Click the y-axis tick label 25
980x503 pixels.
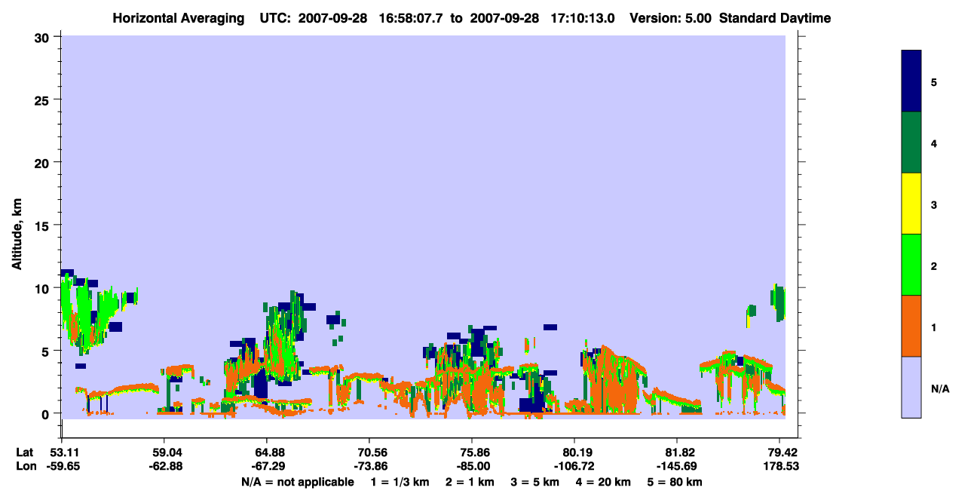(44, 100)
